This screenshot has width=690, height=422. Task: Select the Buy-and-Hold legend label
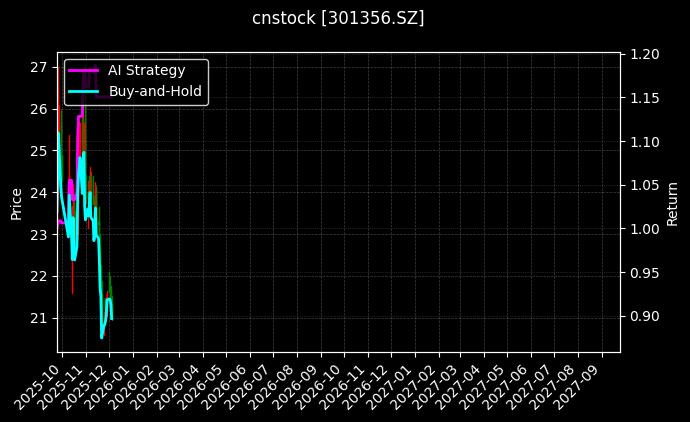click(x=155, y=91)
